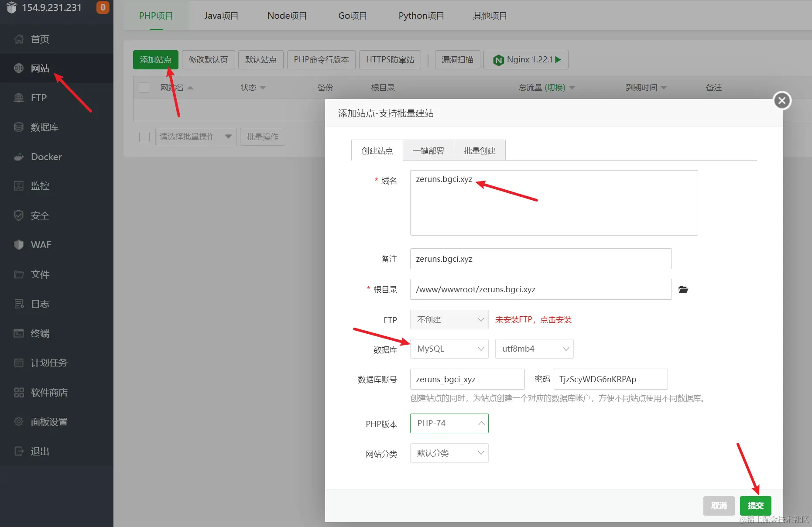Open the 数据库 database icon

[x=19, y=127]
